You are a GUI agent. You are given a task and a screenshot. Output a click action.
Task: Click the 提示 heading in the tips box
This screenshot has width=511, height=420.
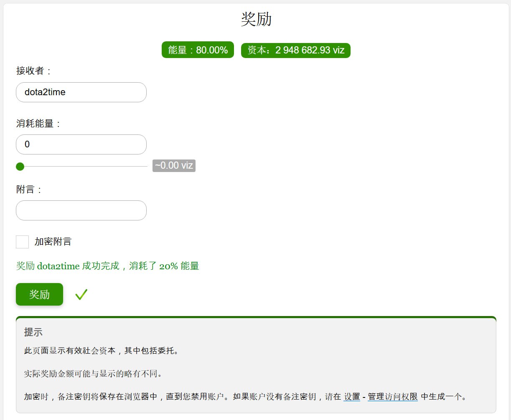(33, 332)
